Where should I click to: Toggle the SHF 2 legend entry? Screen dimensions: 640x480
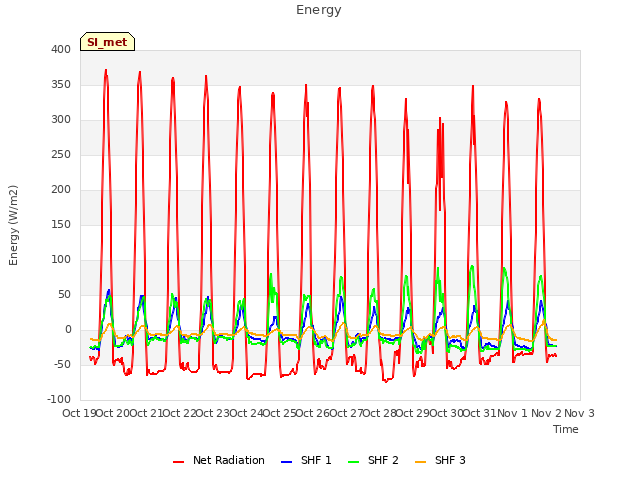[x=373, y=460]
